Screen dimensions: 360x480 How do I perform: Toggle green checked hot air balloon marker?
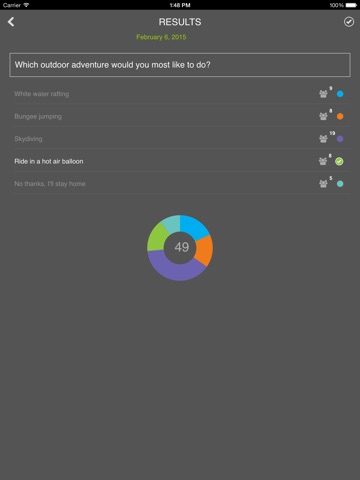[339, 161]
